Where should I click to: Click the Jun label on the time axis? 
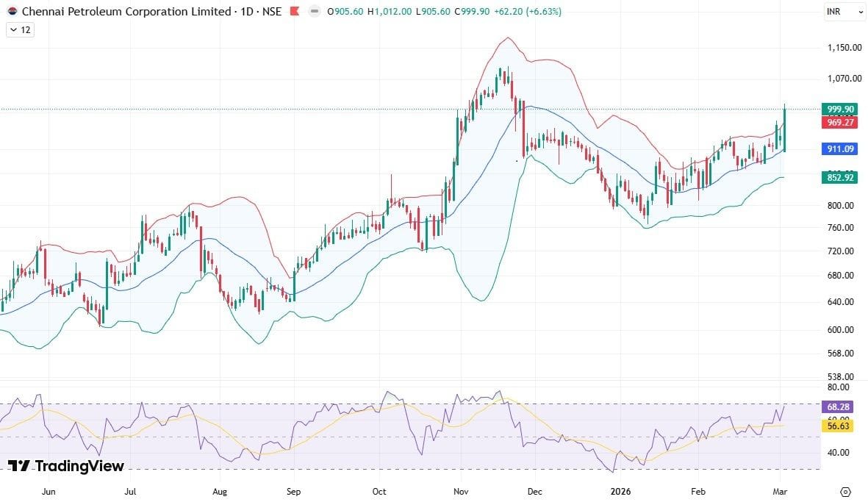[x=49, y=492]
